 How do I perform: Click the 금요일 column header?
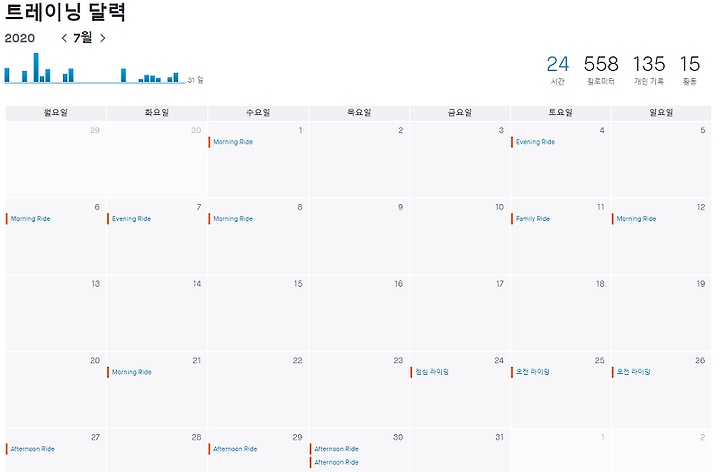coord(460,112)
